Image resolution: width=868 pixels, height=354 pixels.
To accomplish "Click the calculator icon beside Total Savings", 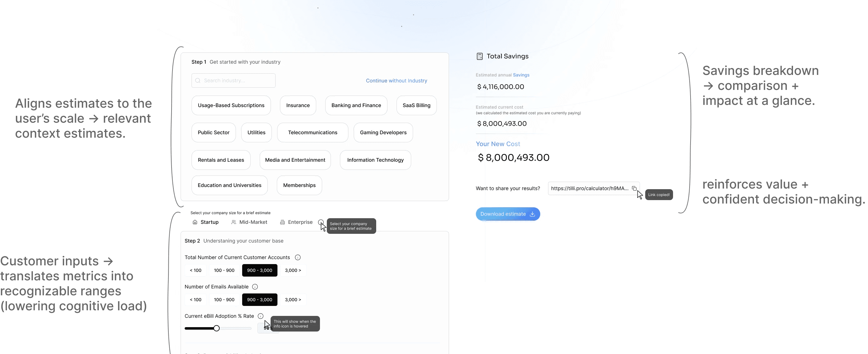I will (480, 57).
